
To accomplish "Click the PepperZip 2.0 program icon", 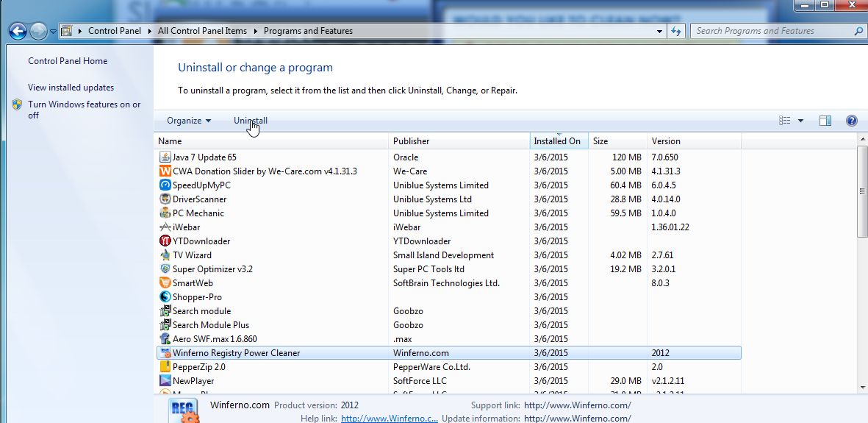I will (x=165, y=367).
